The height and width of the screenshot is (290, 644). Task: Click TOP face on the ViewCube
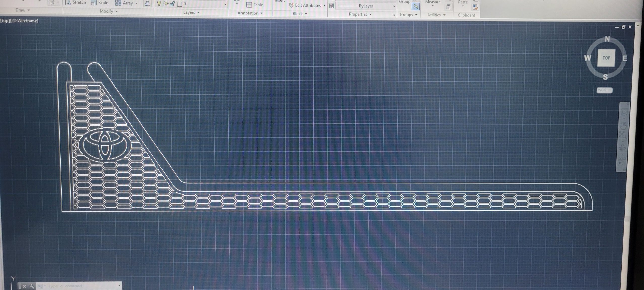point(606,58)
